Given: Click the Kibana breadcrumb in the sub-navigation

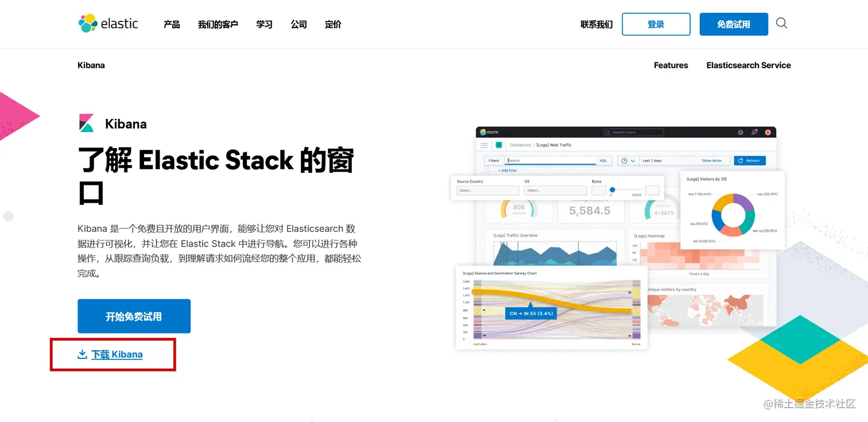Looking at the screenshot, I should coord(91,65).
